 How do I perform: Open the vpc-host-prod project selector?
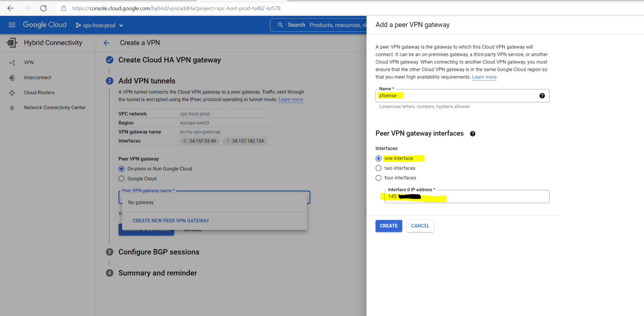[99, 25]
